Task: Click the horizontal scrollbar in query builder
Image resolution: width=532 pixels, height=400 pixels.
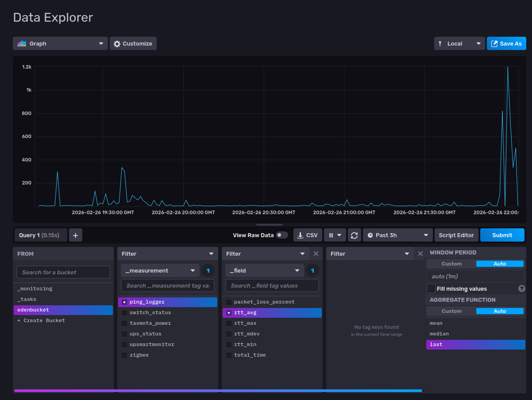Action: pos(218,391)
